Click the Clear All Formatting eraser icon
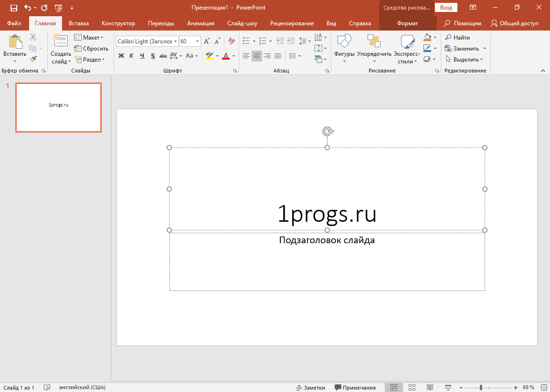Screen dimensions: 550x392 [x=232, y=41]
